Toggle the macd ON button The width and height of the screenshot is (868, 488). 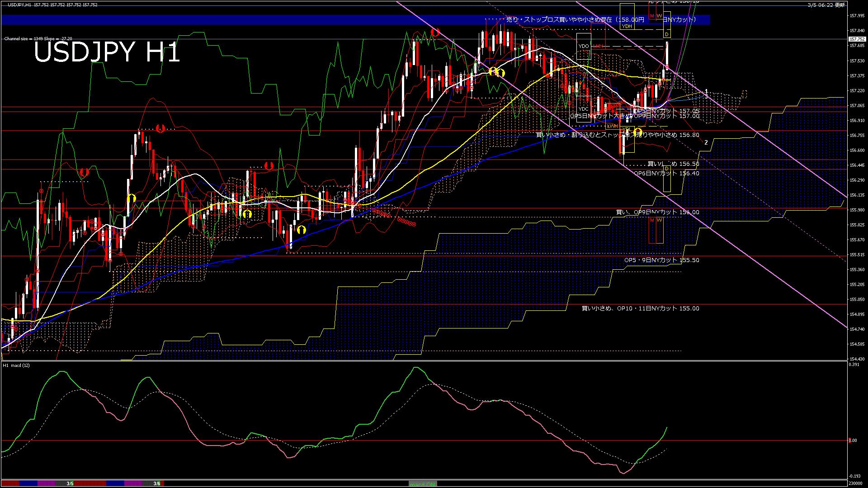423,484
